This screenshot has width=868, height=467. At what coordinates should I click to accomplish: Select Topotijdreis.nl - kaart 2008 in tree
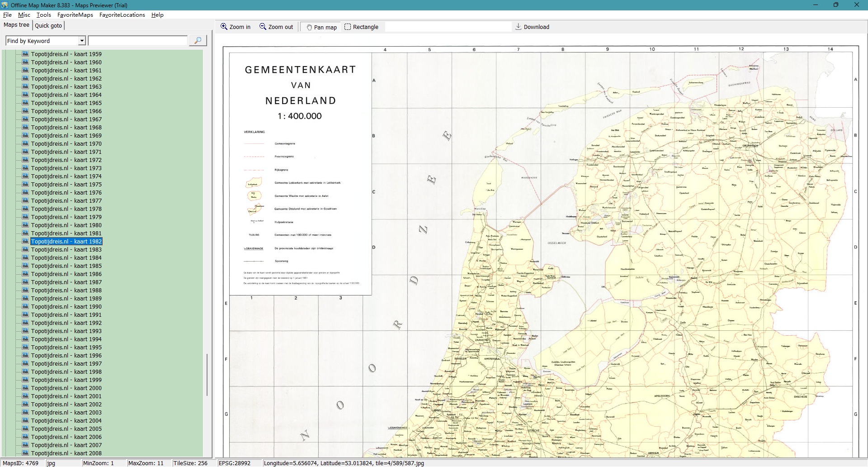coord(66,453)
